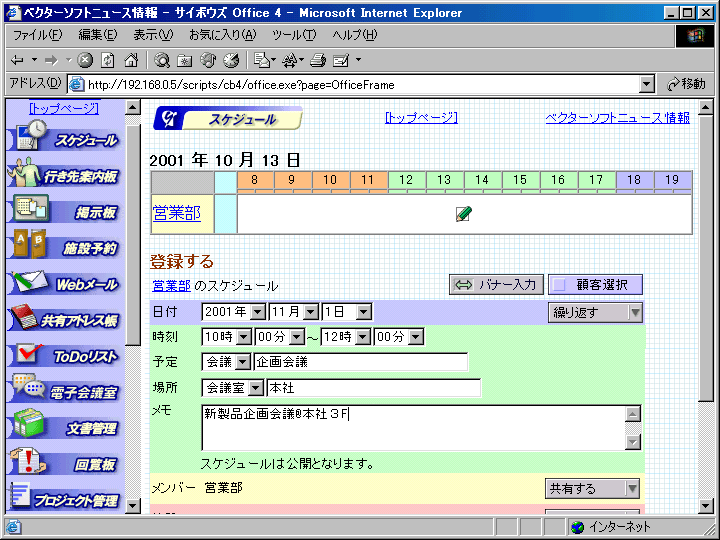Screen dimensions: 720x540
Task: Open the 共有する sharing dropdown
Action: point(593,489)
